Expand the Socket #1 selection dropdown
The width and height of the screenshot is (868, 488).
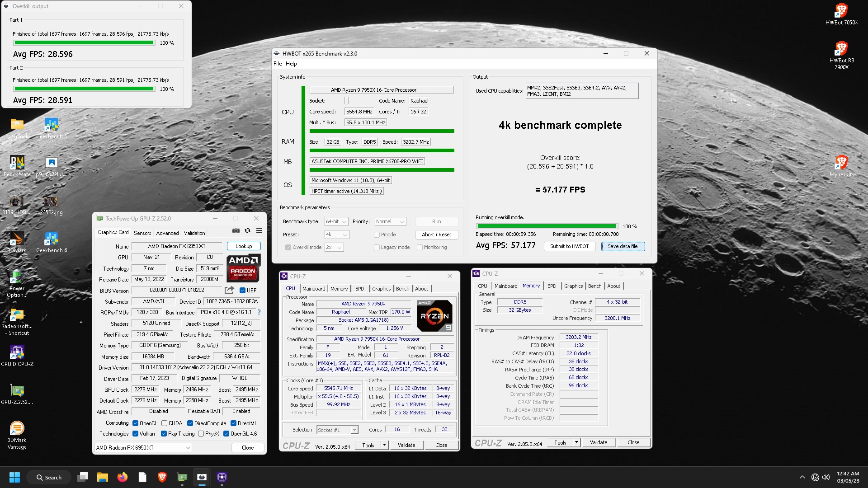(337, 430)
